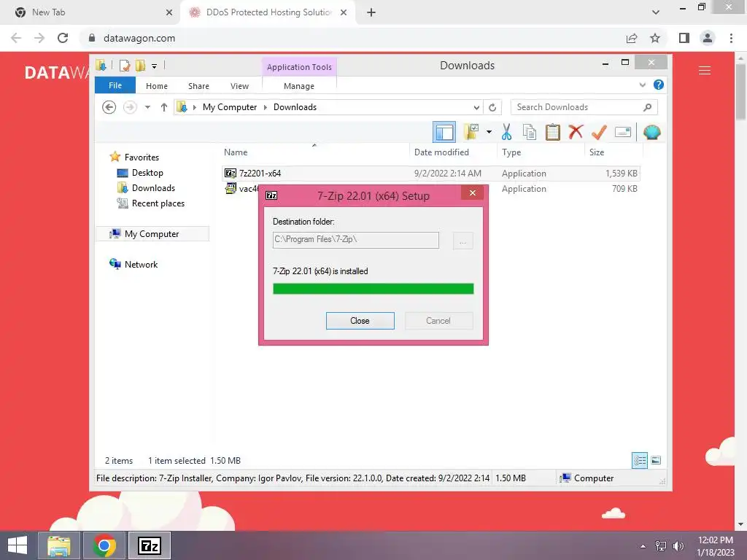Reload the datawagon.com page
This screenshot has width=747, height=560.
click(x=63, y=38)
